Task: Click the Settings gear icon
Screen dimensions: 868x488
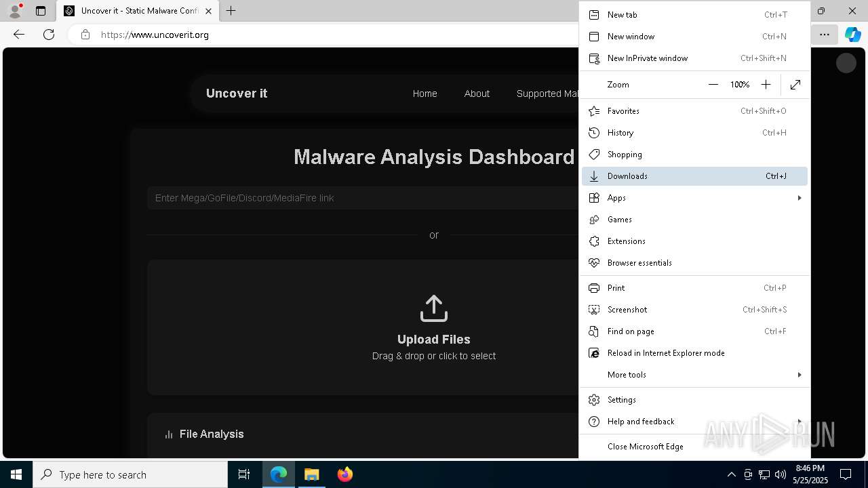Action: tap(594, 400)
